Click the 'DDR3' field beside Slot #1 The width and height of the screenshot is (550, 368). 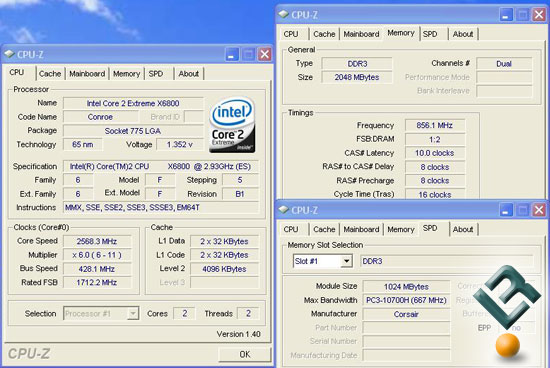pyautogui.click(x=447, y=261)
